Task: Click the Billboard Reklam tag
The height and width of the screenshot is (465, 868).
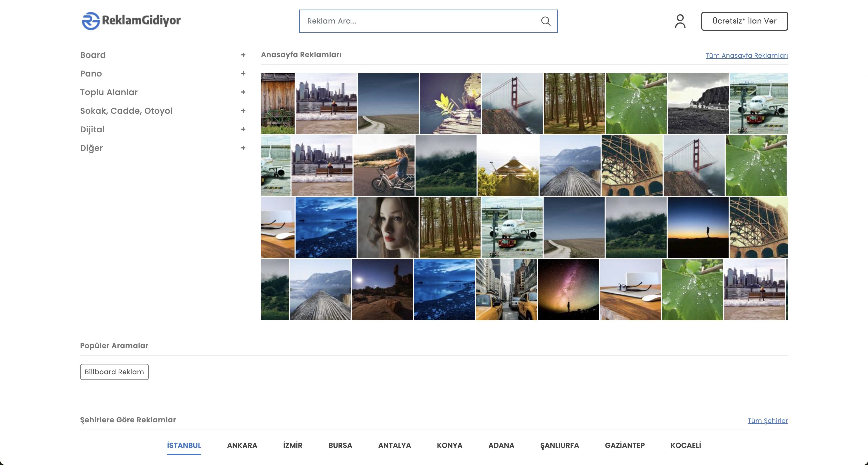Action: point(114,372)
